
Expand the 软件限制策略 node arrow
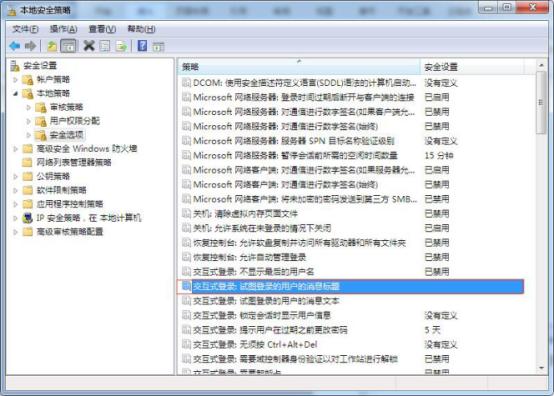coord(15,190)
